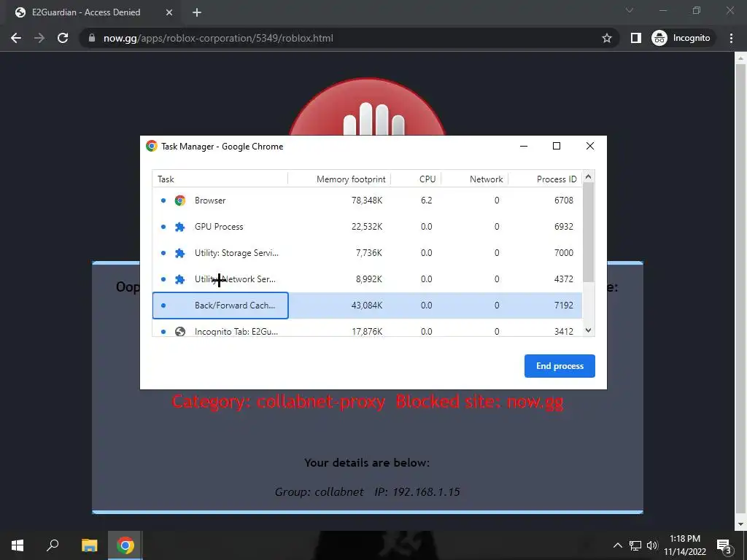
Task: Sort by the Network column header
Action: [x=474, y=179]
